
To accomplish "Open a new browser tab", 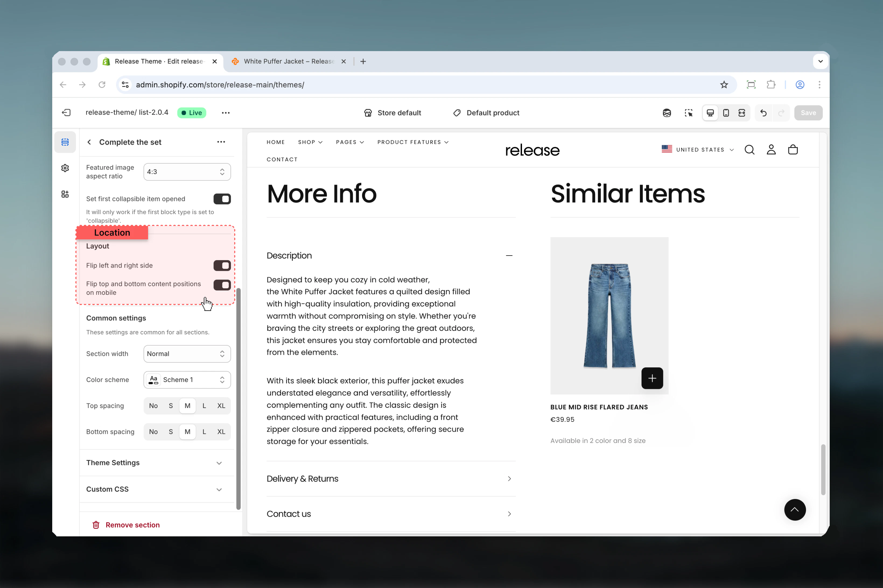I will (x=363, y=62).
